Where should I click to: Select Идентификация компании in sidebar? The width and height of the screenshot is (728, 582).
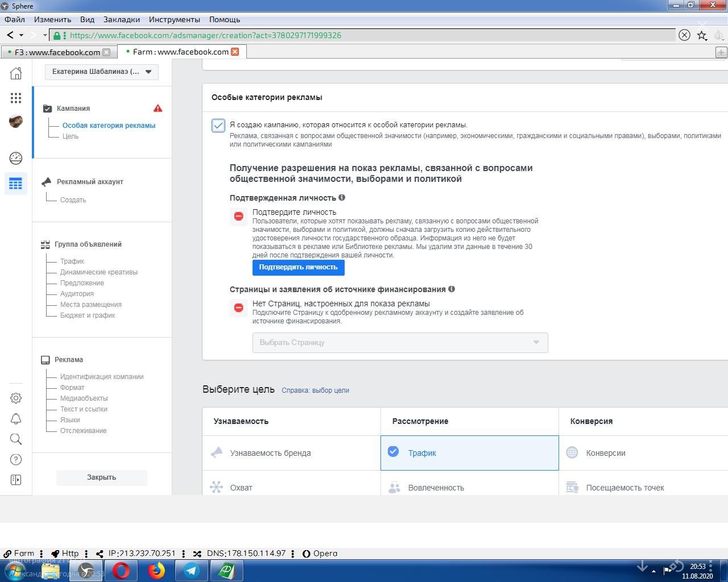point(102,377)
